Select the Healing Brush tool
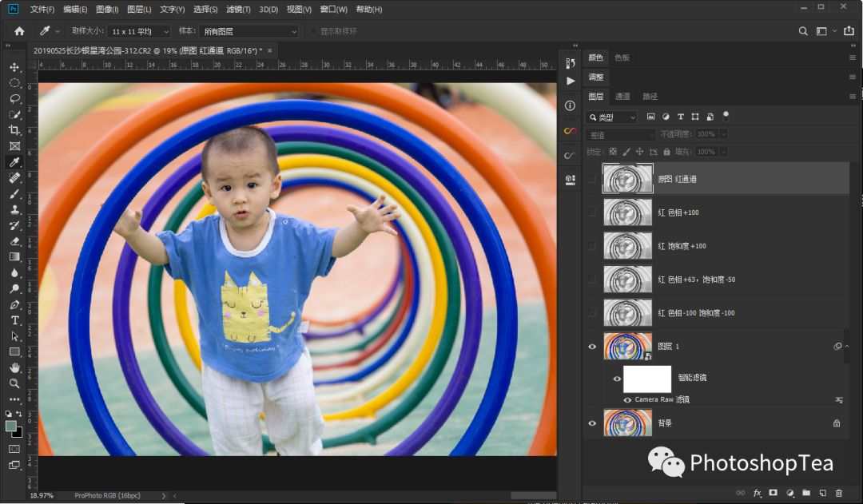This screenshot has width=863, height=504. click(14, 178)
